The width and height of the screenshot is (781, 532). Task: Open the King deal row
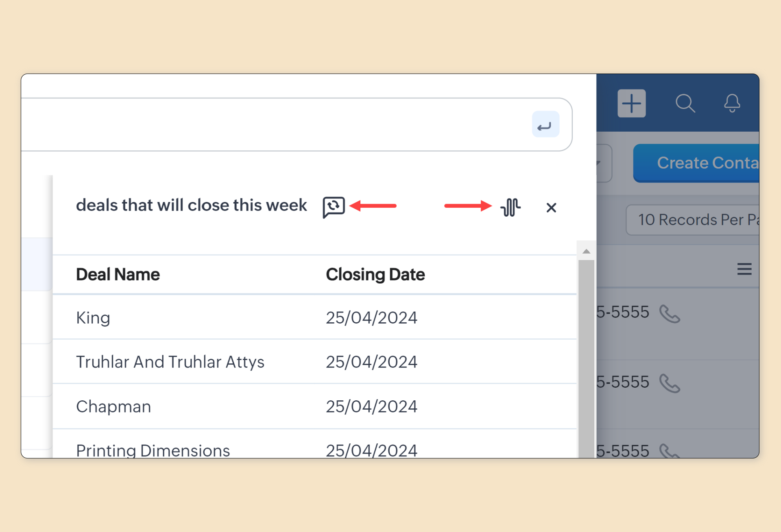(x=93, y=318)
